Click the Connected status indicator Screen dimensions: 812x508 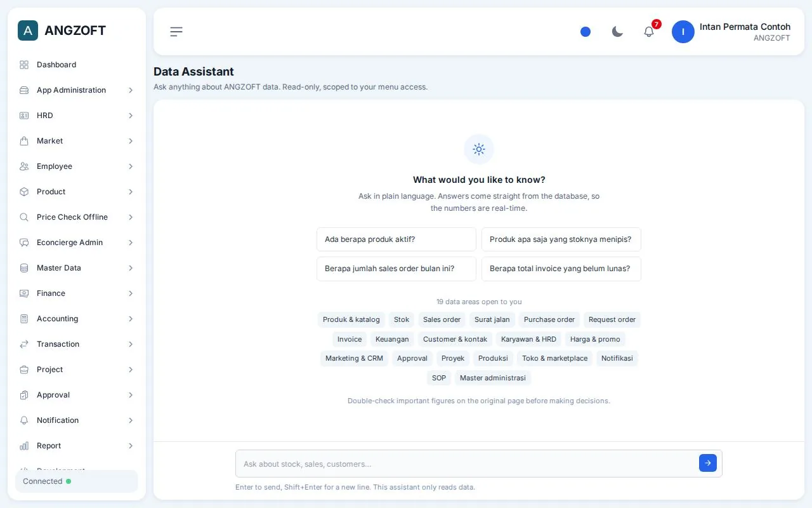76,481
